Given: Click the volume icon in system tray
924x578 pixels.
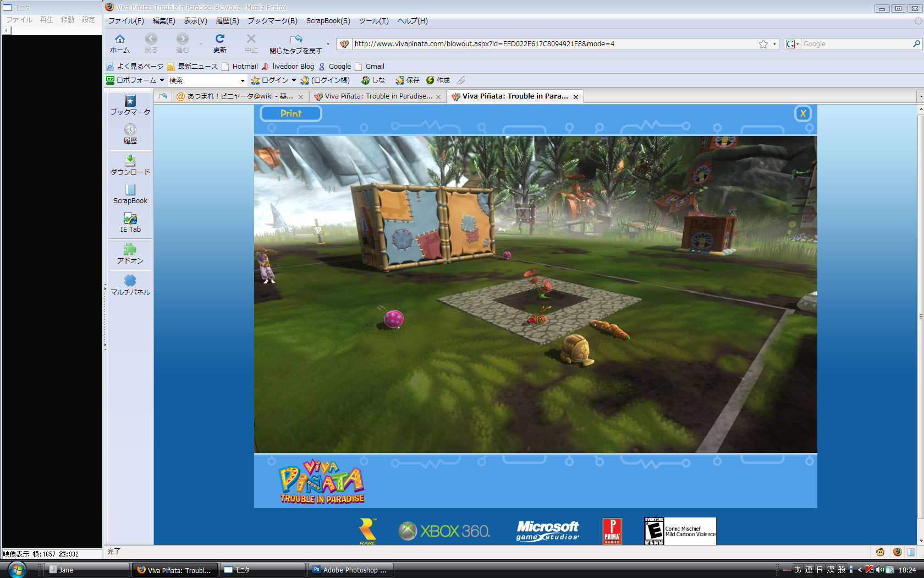Looking at the screenshot, I should click(x=879, y=570).
